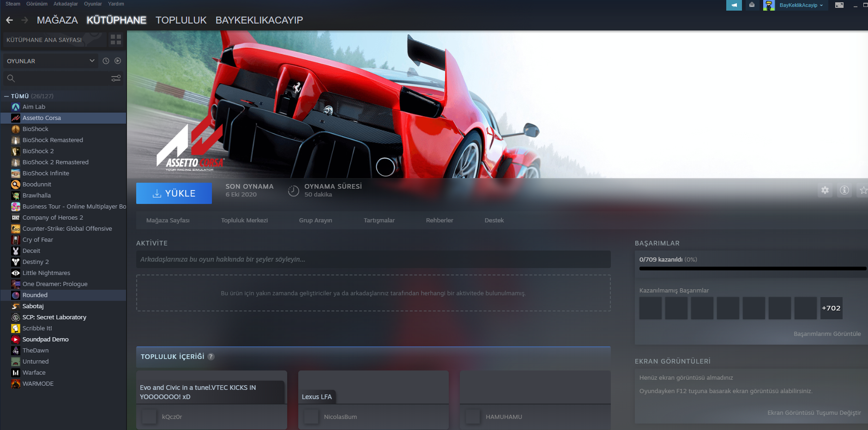
Task: Open the Rehberler link
Action: click(x=440, y=221)
